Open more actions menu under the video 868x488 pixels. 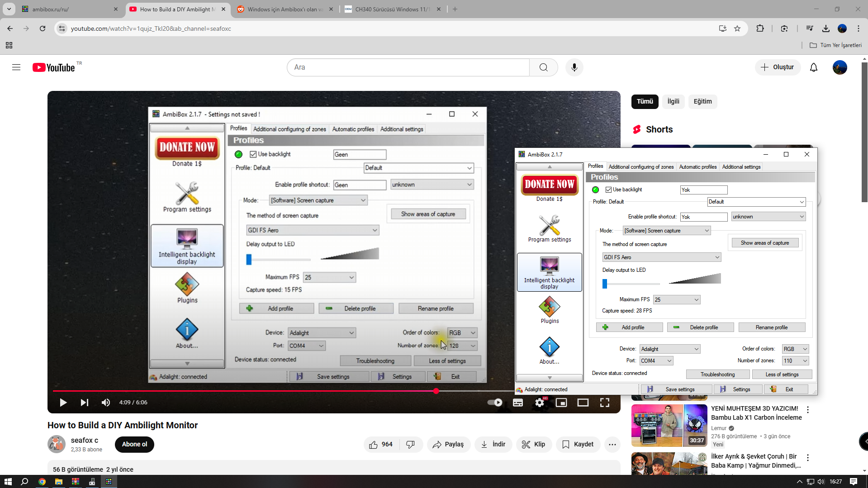point(612,445)
